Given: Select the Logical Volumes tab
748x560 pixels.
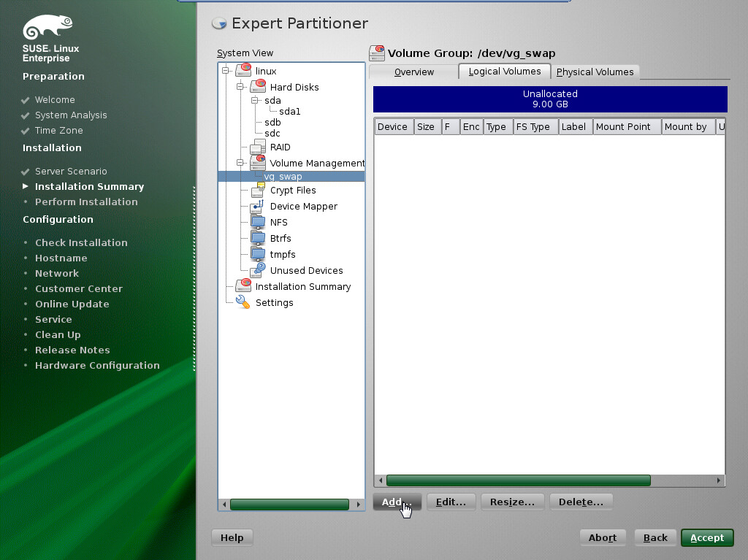Looking at the screenshot, I should coord(505,71).
